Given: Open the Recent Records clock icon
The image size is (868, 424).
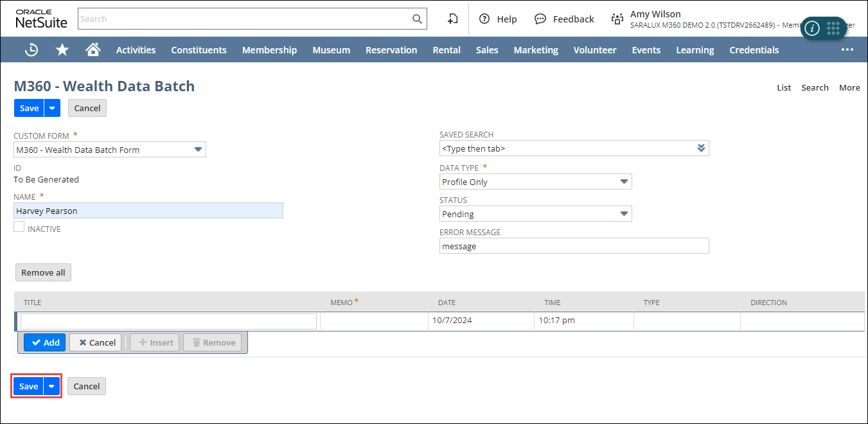Looking at the screenshot, I should 31,49.
